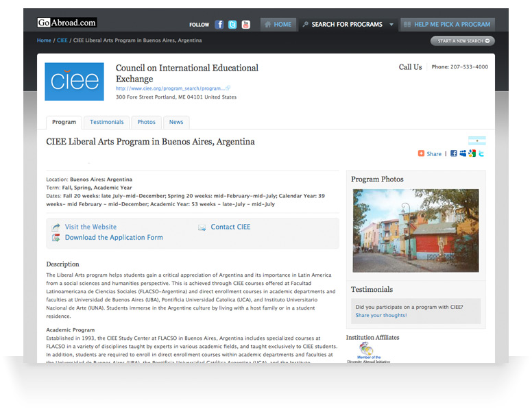
Task: Share via the Google share icon
Action: click(x=472, y=153)
